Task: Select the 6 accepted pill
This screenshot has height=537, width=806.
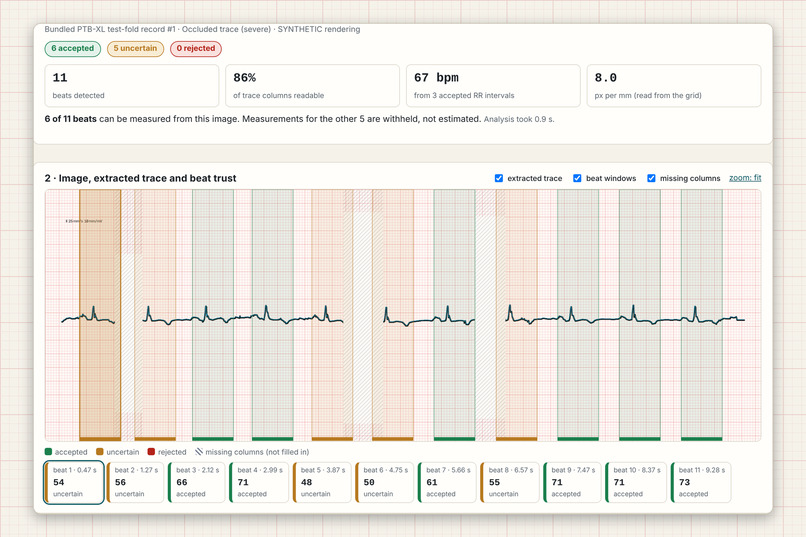Action: coord(72,48)
